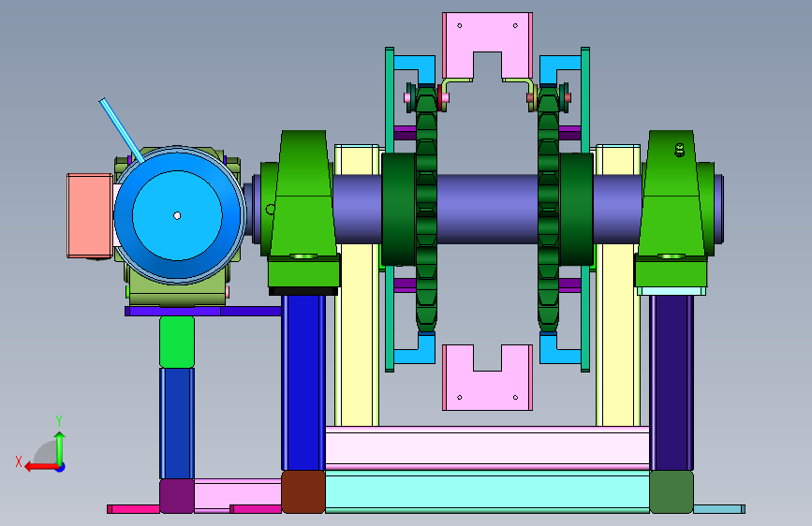Select the blue column below the green block
This screenshot has height=526, width=812.
tap(177, 423)
